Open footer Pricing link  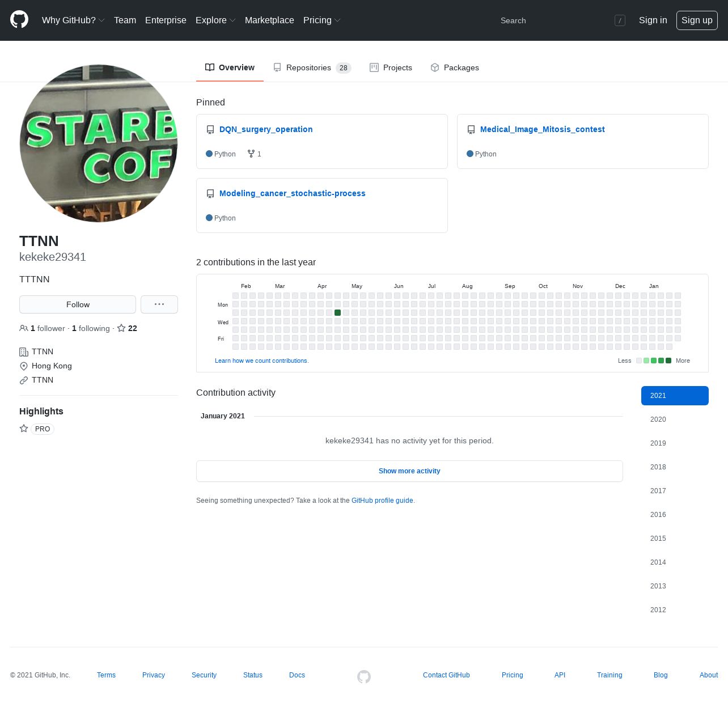pyautogui.click(x=513, y=675)
